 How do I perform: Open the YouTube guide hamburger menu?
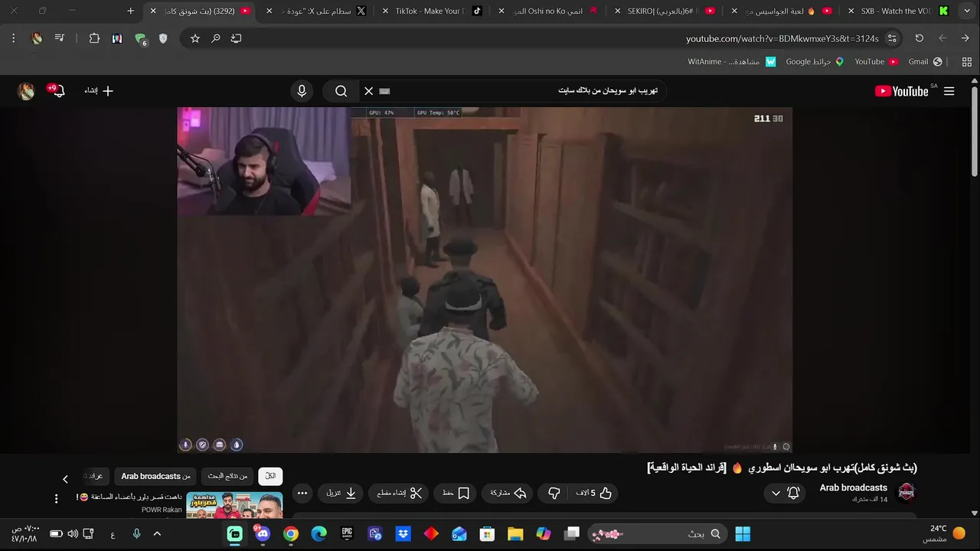949,91
